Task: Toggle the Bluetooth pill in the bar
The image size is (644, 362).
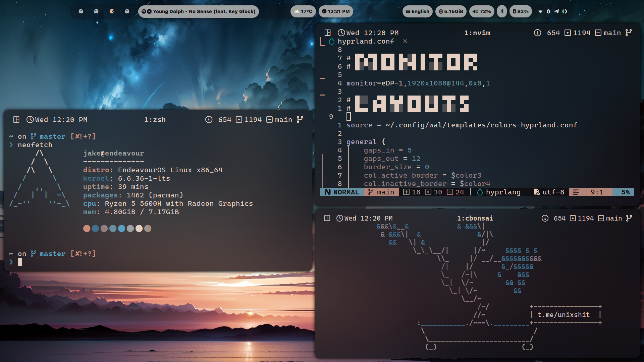Action: (502, 11)
